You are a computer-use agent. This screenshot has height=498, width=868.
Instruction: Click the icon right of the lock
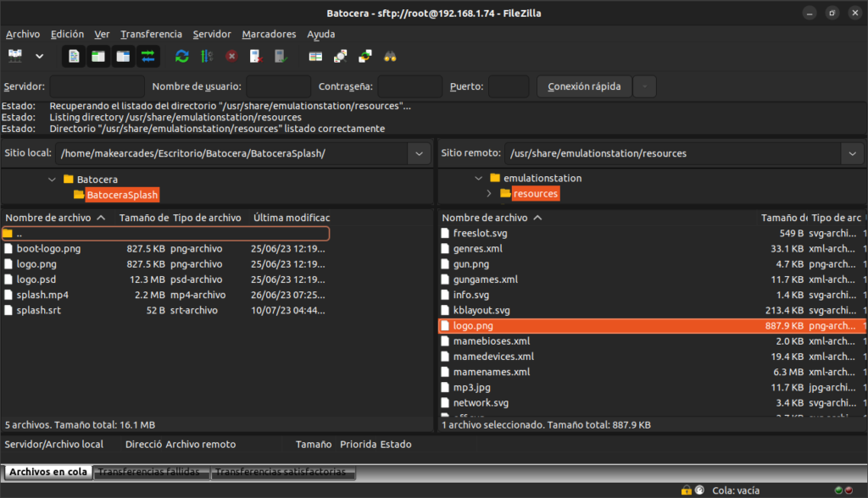point(699,490)
